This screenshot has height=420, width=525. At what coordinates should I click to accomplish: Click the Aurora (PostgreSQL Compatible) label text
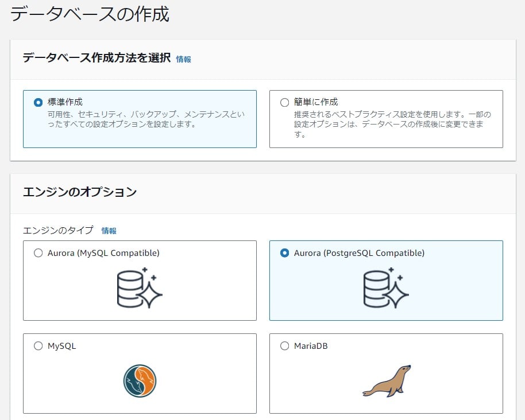coord(359,253)
